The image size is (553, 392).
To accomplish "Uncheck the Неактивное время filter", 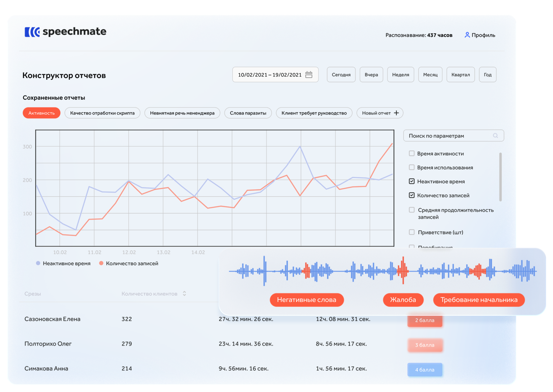I will tap(411, 181).
